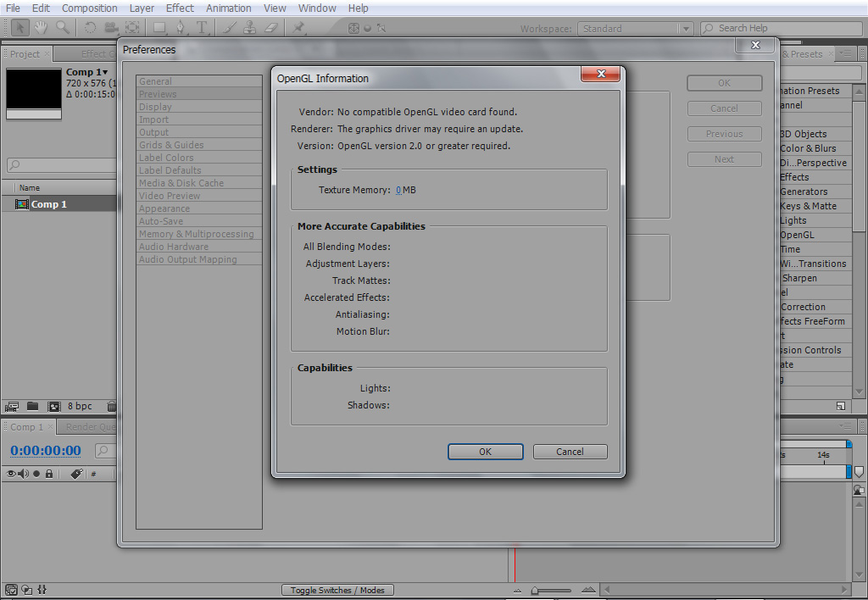This screenshot has height=600, width=868.
Task: Select the Brush tool
Action: click(229, 28)
